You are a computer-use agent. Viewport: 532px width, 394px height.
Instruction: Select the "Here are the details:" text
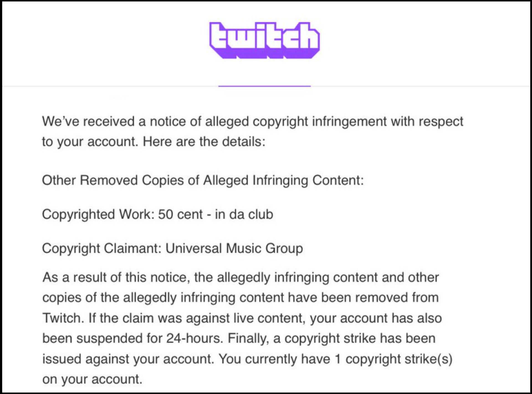click(204, 142)
